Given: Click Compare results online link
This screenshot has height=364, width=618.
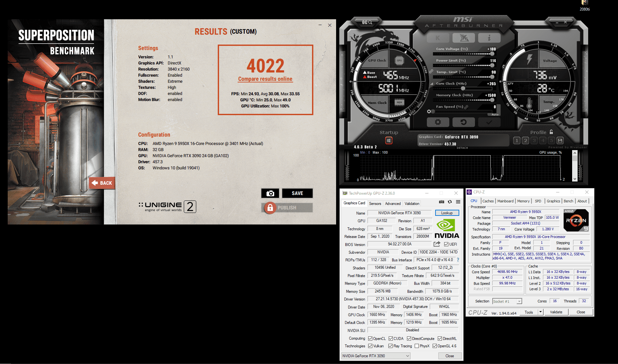Looking at the screenshot, I should click(265, 79).
